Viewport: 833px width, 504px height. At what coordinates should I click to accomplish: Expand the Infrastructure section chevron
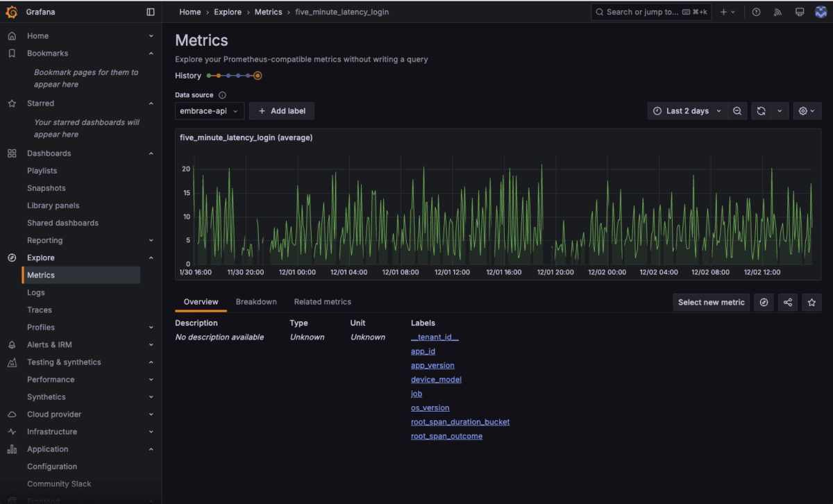[x=151, y=432]
